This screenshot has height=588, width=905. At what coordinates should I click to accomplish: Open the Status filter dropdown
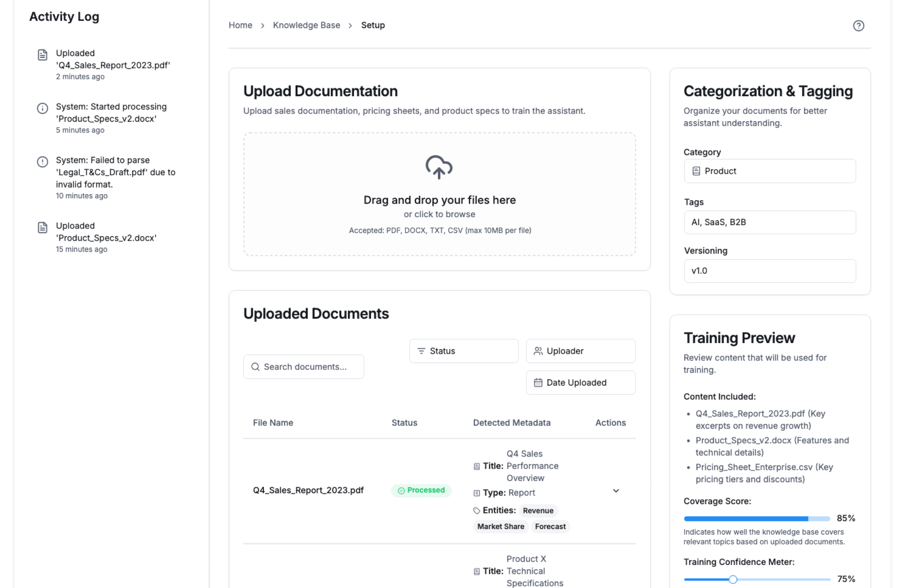point(463,351)
